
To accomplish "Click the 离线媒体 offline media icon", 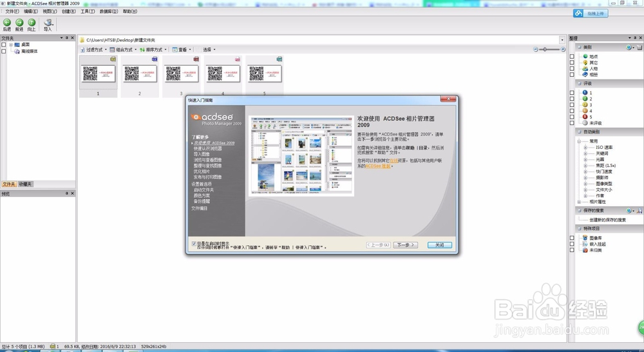I will point(17,52).
